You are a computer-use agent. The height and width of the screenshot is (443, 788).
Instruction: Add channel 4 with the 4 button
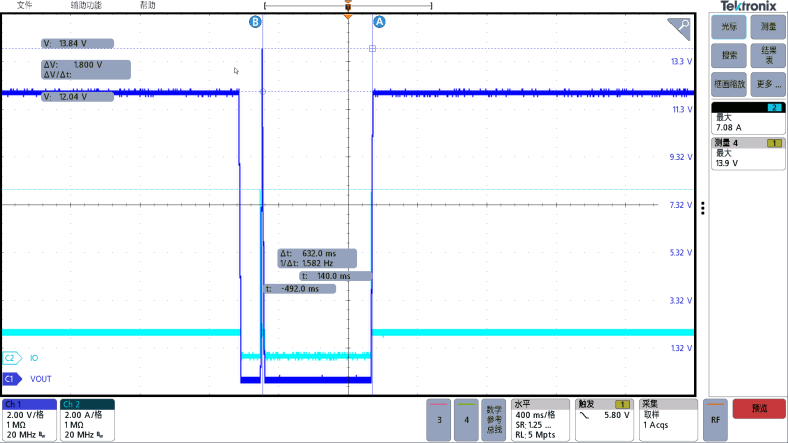tap(466, 420)
